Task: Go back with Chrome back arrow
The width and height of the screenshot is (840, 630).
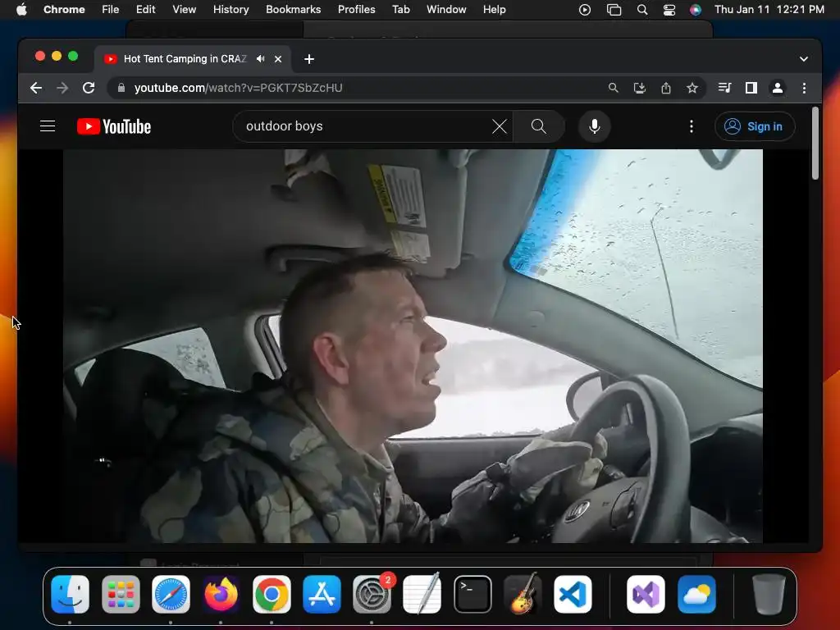Action: coord(36,88)
